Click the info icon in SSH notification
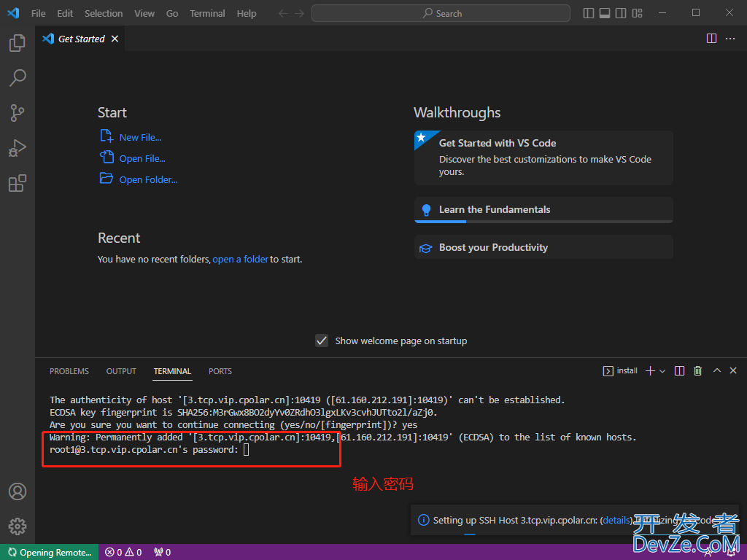The image size is (747, 560). coord(423,520)
